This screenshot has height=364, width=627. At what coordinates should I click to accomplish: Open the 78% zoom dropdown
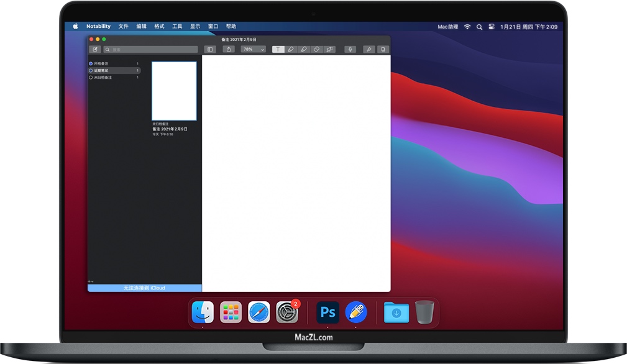pyautogui.click(x=253, y=49)
